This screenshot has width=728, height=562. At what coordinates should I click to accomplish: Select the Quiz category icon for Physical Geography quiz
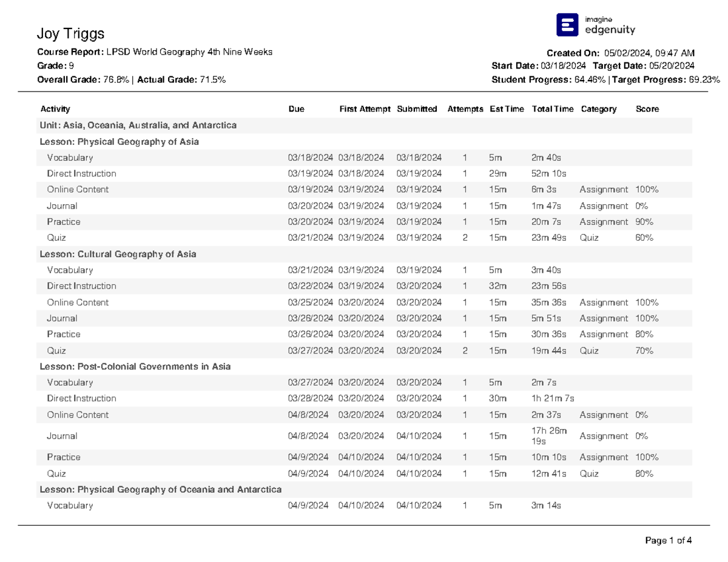(590, 238)
